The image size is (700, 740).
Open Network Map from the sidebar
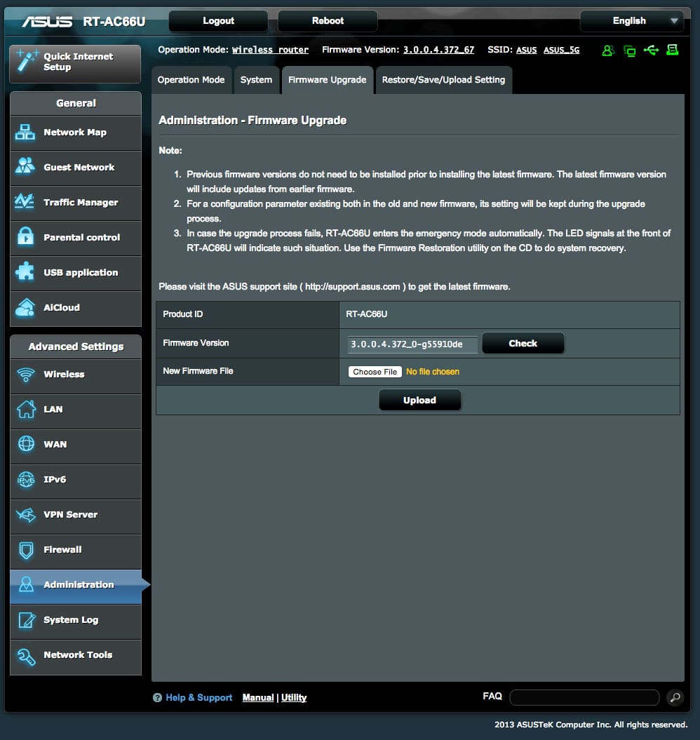click(x=76, y=133)
